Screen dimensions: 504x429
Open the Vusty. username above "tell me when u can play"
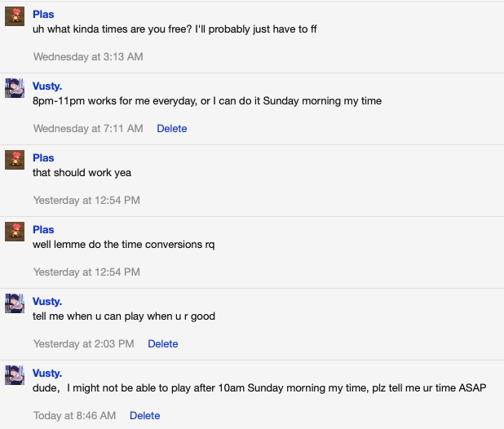pyautogui.click(x=47, y=302)
